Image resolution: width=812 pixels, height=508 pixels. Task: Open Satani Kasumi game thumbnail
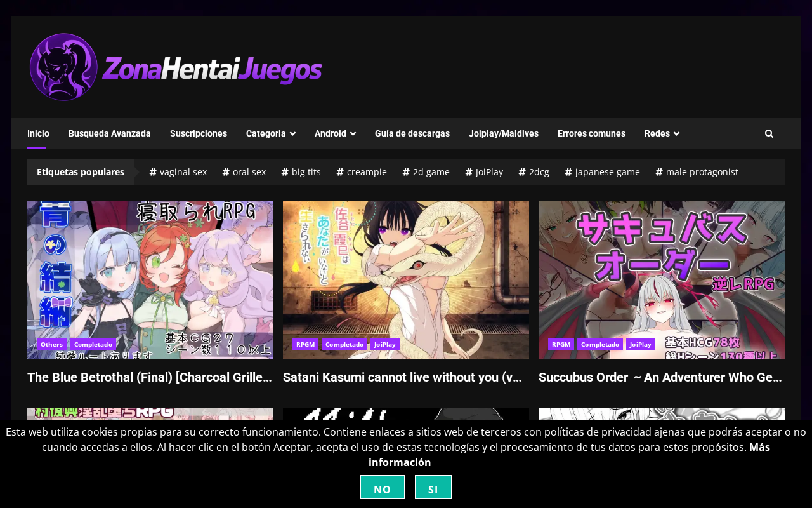click(x=406, y=280)
